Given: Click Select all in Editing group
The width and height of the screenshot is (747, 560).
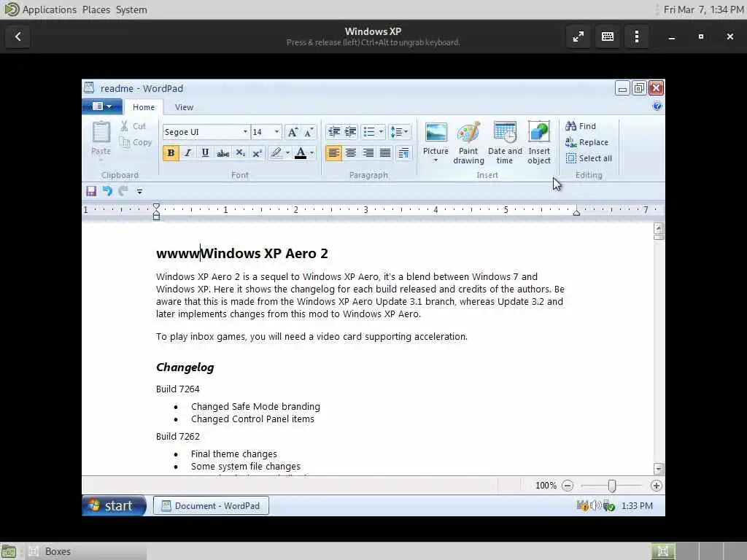Looking at the screenshot, I should click(x=589, y=158).
